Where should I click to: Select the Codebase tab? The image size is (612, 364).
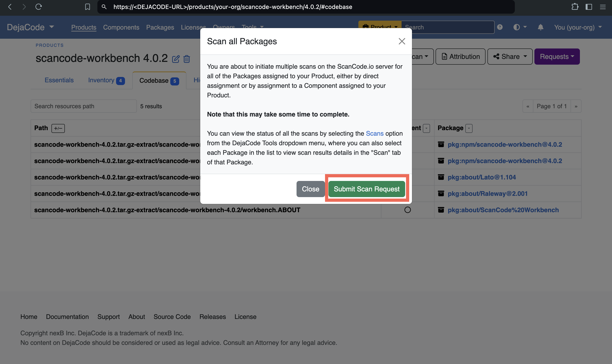tap(159, 80)
